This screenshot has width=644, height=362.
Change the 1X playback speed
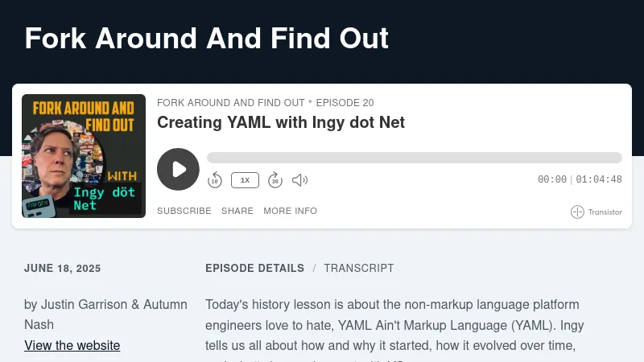tap(245, 180)
